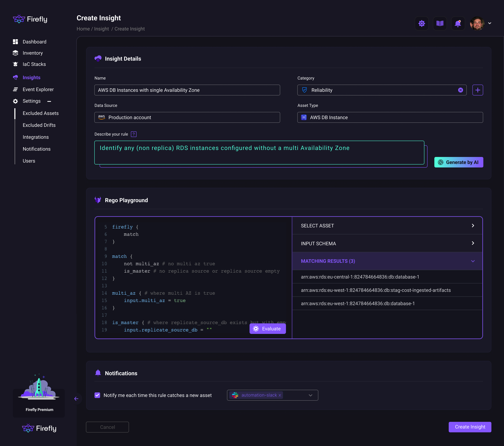504x446 pixels.
Task: Collapse sidebar with left arrow icon
Action: 76,399
